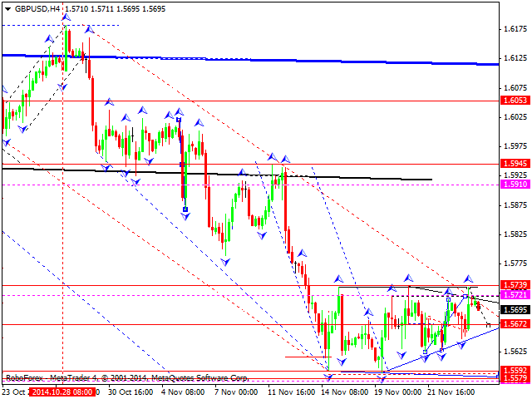Select the red 1.5945 price label
532x399 pixels.
pos(515,165)
